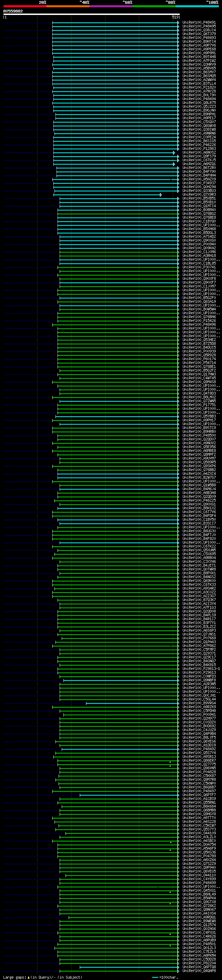
Task: Open hit UniRef100_P48491
Action: (x=199, y=23)
